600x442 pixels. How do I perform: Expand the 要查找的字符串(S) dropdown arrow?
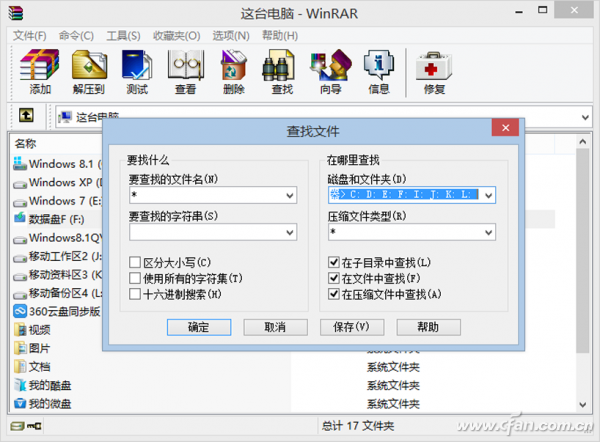(290, 232)
